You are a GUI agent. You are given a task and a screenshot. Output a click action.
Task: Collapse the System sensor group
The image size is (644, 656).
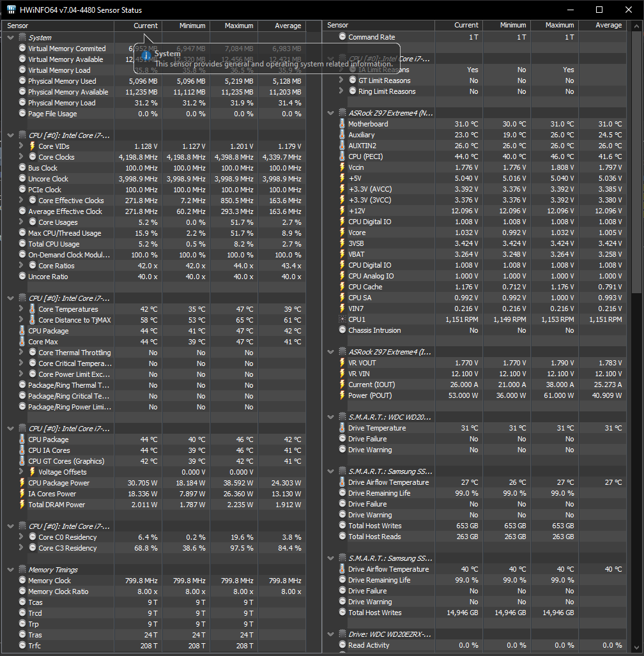11,38
